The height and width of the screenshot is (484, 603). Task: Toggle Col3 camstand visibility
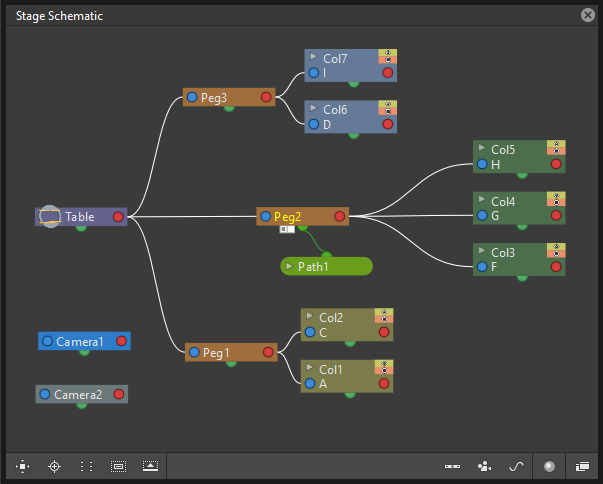(x=556, y=254)
